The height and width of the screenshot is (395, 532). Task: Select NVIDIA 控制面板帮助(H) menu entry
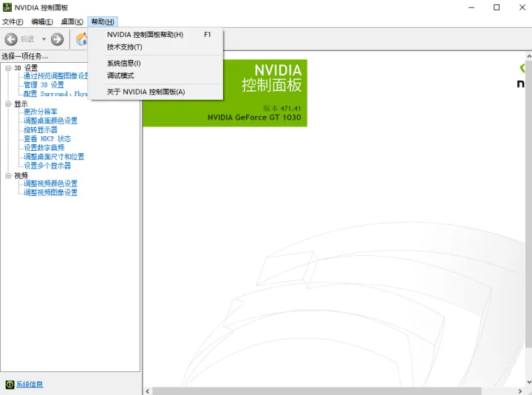click(x=155, y=35)
